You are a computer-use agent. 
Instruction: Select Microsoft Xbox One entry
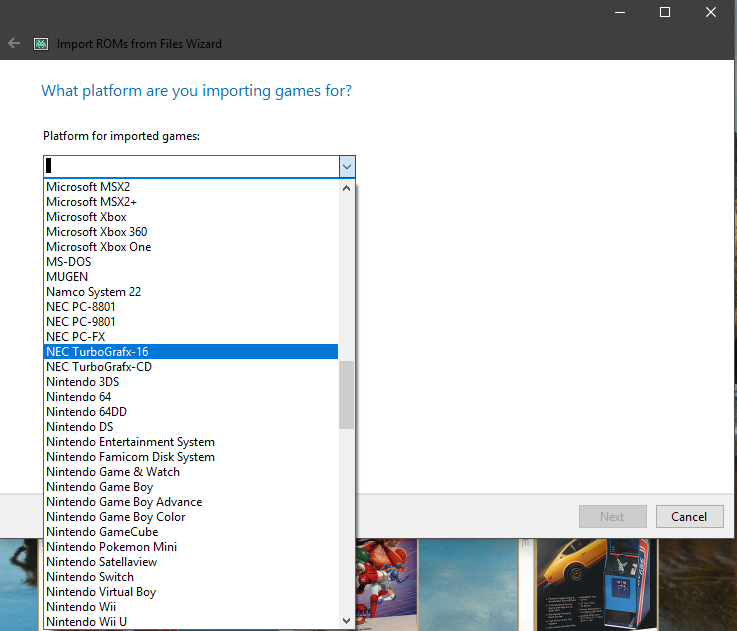point(191,247)
